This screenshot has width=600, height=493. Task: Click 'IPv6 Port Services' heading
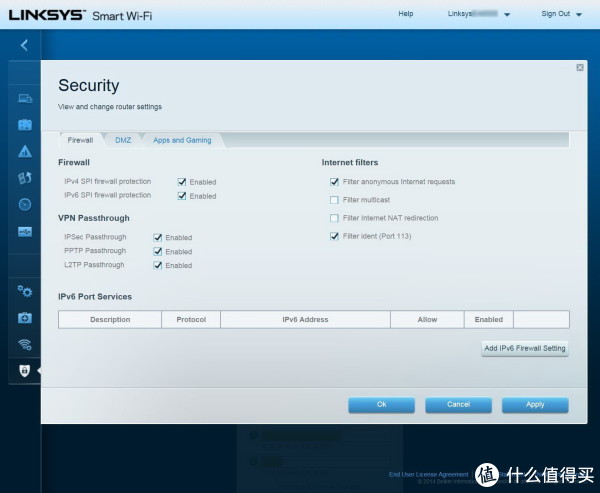[x=95, y=297]
